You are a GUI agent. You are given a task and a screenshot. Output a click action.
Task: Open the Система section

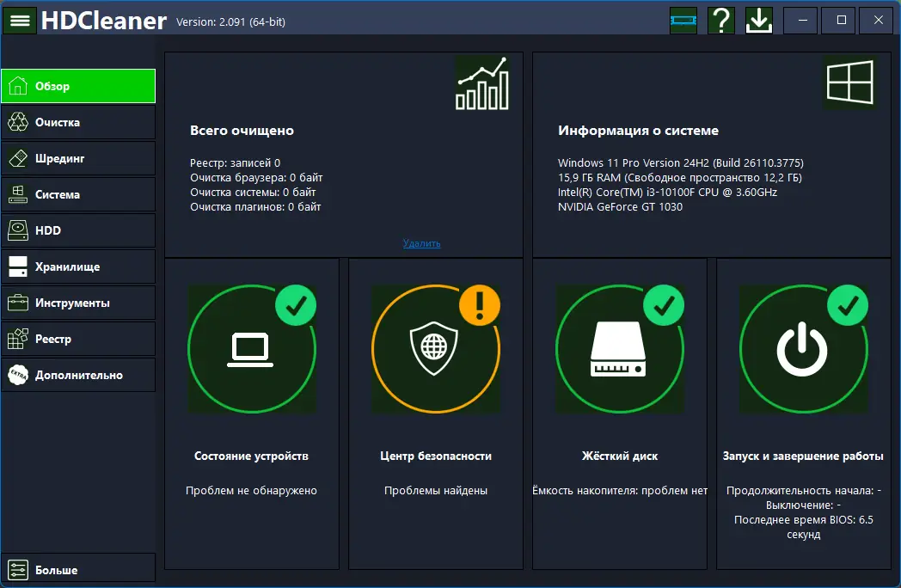point(78,194)
